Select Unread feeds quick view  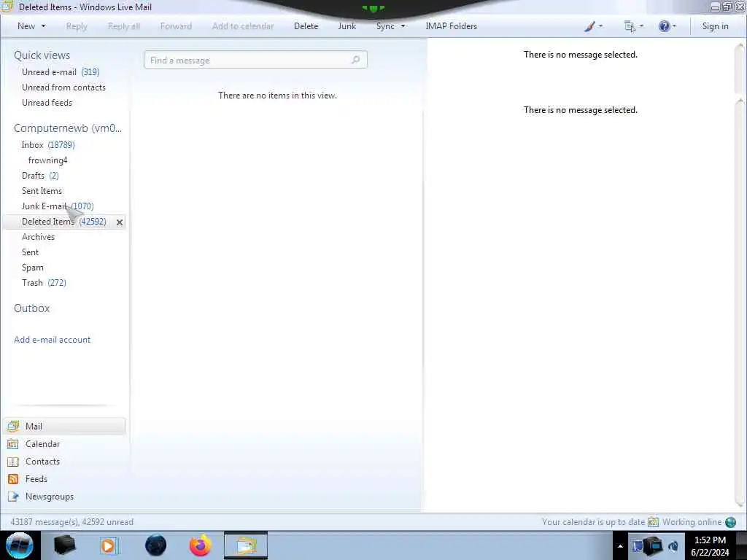click(47, 102)
